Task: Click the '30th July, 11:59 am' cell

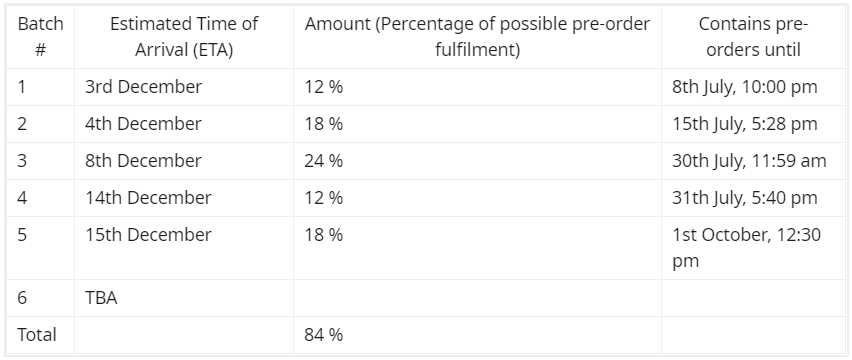Action: coord(753,161)
